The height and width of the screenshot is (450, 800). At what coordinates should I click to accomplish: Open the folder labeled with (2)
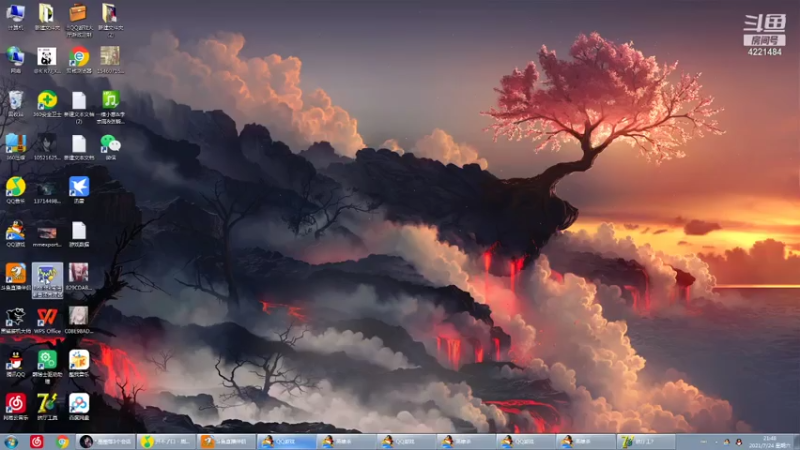pyautogui.click(x=110, y=19)
